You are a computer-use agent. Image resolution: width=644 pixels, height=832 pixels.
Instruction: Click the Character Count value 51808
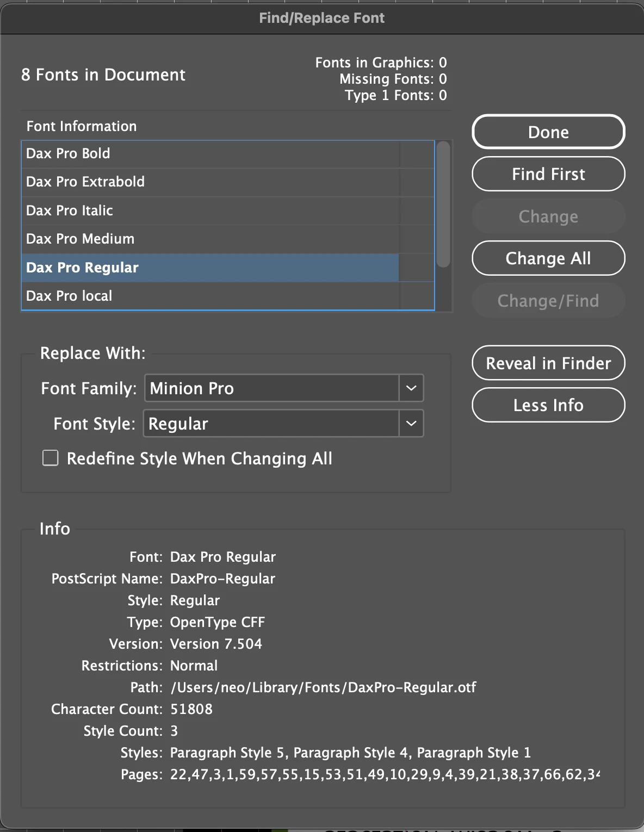tap(191, 709)
